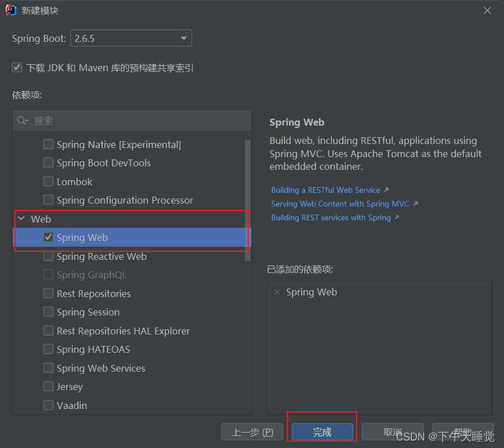Image resolution: width=504 pixels, height=448 pixels.
Task: Enable Spring Boot DevTools dependency
Action: [48, 163]
